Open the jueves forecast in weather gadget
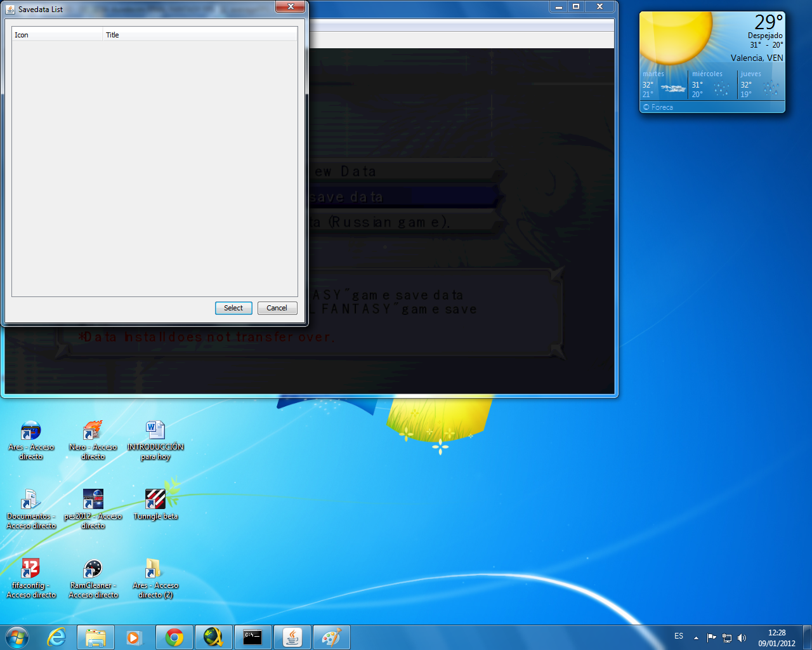The image size is (812, 650). tap(761, 84)
